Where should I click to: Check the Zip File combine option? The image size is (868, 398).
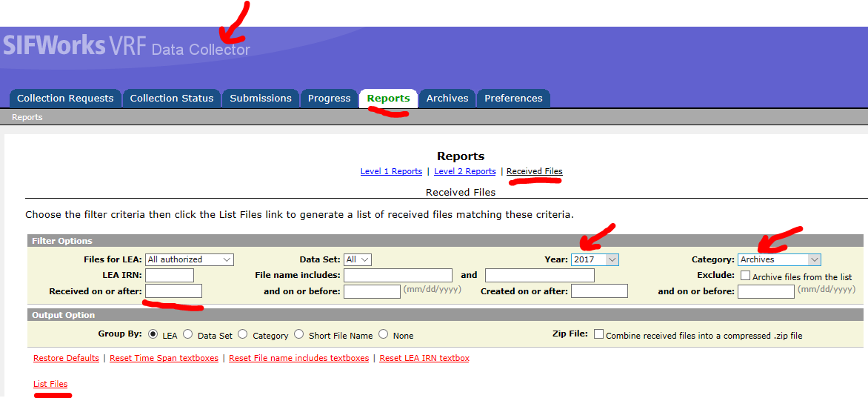coord(598,334)
